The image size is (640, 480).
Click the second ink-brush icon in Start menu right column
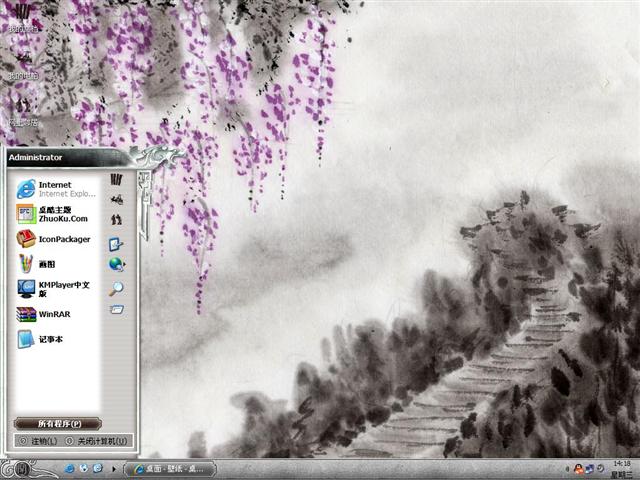pos(117,200)
